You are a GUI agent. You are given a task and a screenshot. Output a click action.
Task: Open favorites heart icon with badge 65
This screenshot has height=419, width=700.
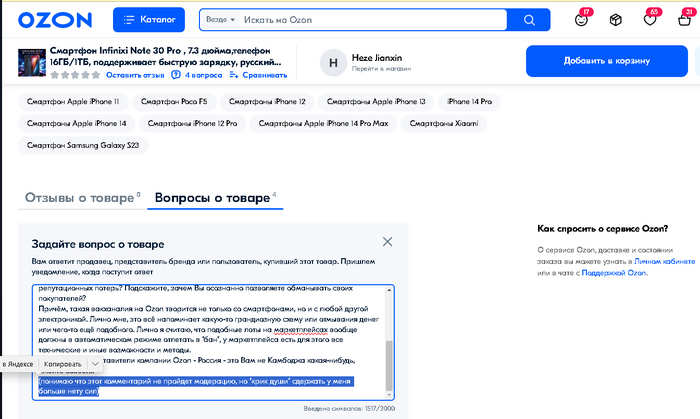coord(650,20)
